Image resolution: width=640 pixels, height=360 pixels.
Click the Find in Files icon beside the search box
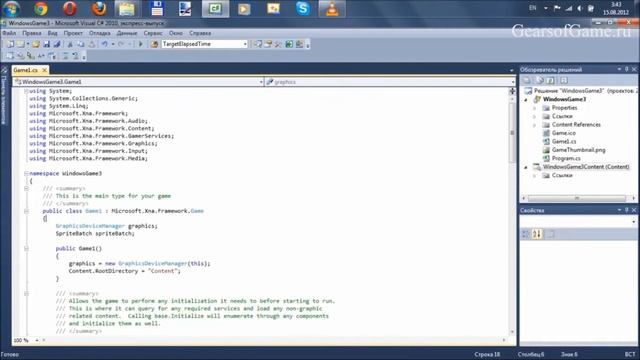coord(154,44)
